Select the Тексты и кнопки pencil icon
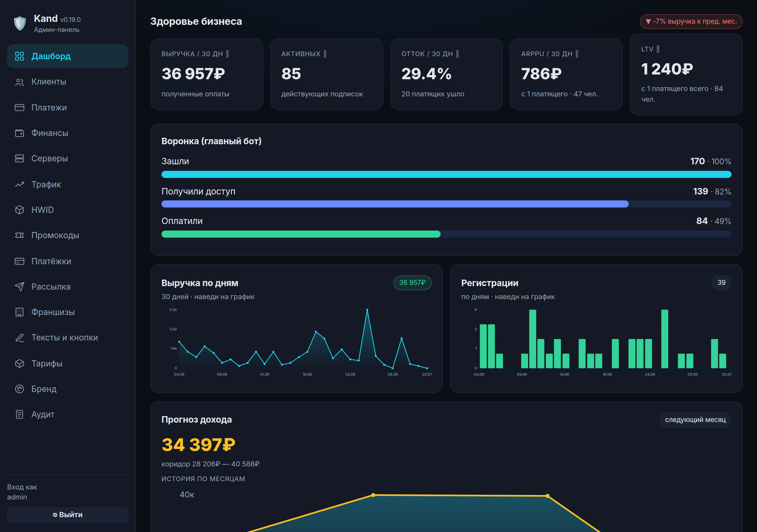This screenshot has width=757, height=532. pyautogui.click(x=20, y=338)
